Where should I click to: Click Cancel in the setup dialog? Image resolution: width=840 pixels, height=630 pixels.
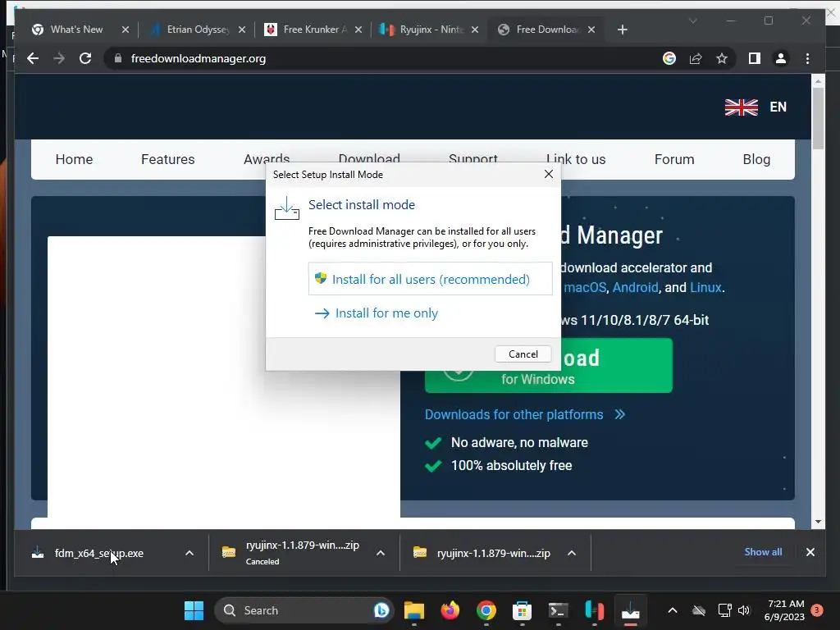pyautogui.click(x=523, y=354)
